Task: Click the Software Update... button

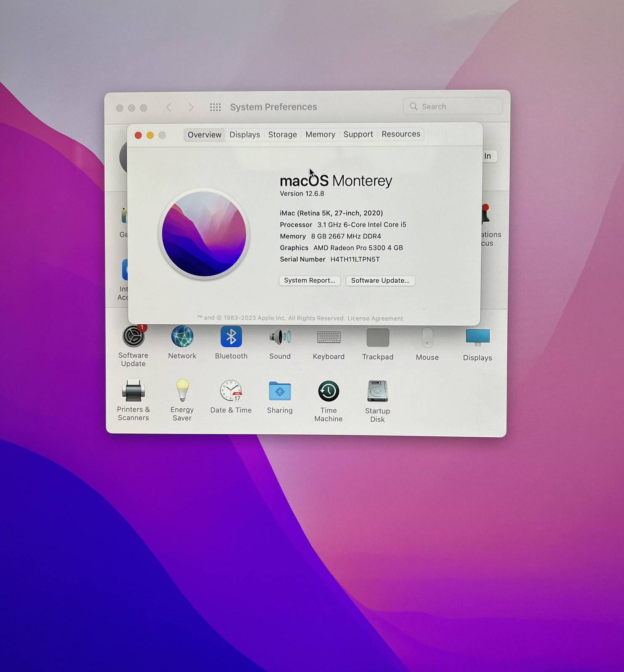Action: pos(380,281)
